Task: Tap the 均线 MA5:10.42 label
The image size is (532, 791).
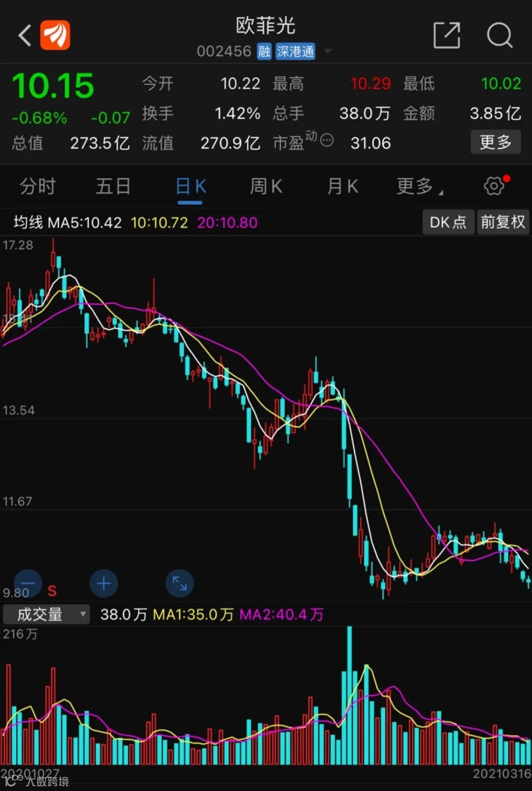Action: 67,223
